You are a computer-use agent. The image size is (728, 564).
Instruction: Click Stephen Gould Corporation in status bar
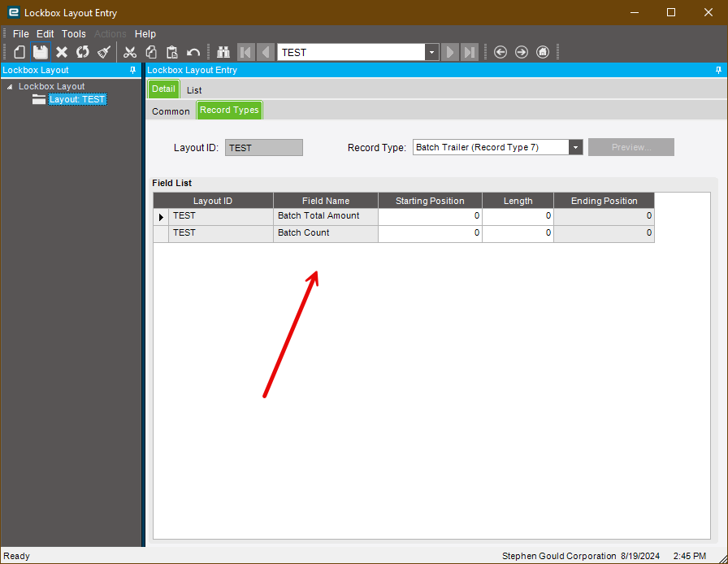point(559,556)
